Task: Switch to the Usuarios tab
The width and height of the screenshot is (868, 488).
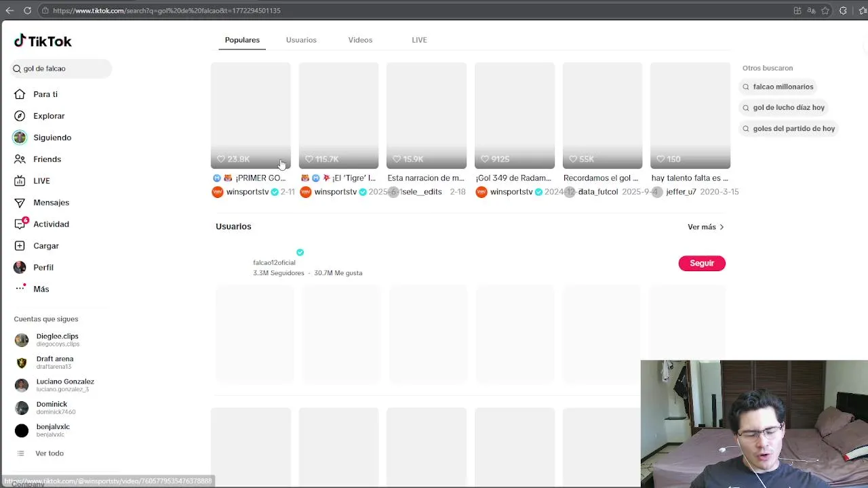Action: [x=301, y=40]
